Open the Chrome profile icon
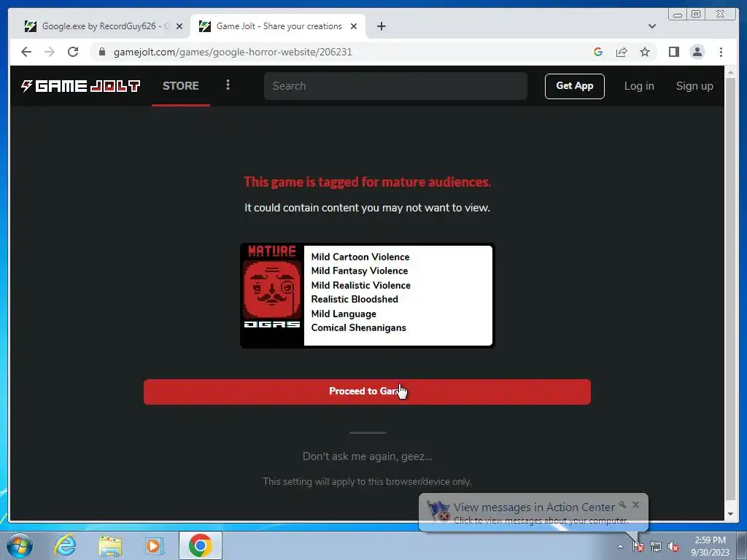 (697, 52)
